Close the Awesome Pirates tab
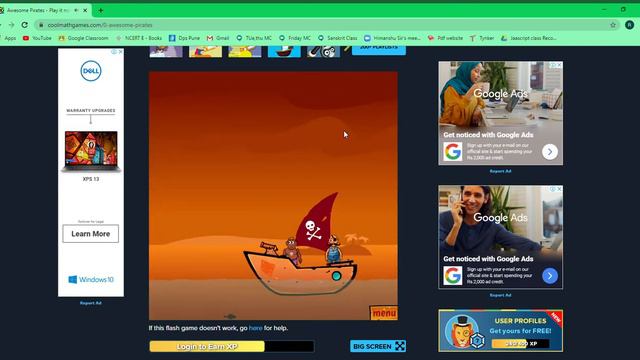 85,10
